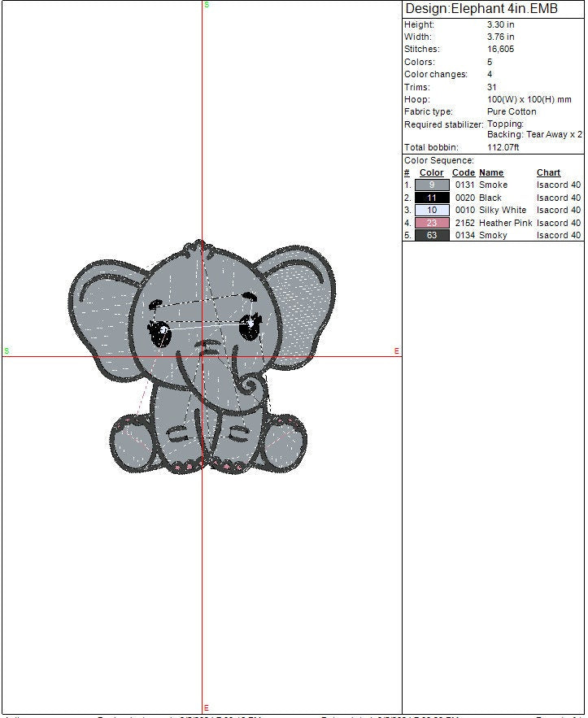Select the Smoke color swatch numbered 9

click(431, 185)
